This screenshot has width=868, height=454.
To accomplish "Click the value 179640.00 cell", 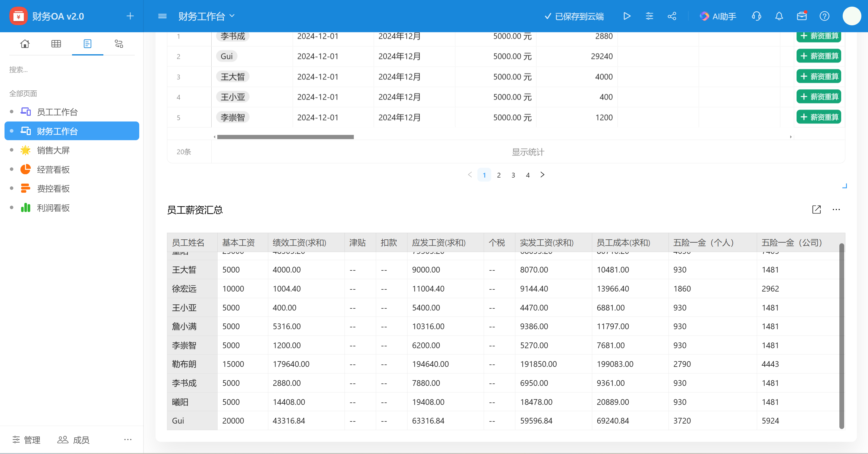I will click(306, 364).
